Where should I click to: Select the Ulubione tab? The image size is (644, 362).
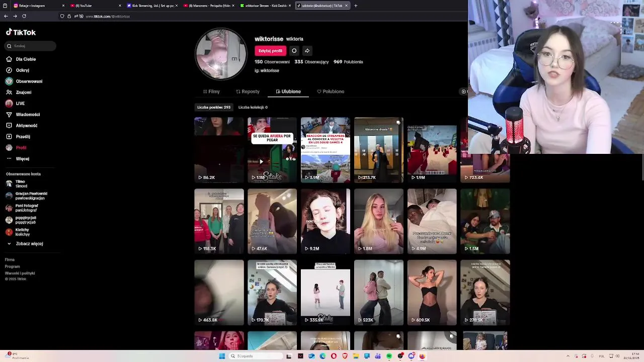click(288, 92)
